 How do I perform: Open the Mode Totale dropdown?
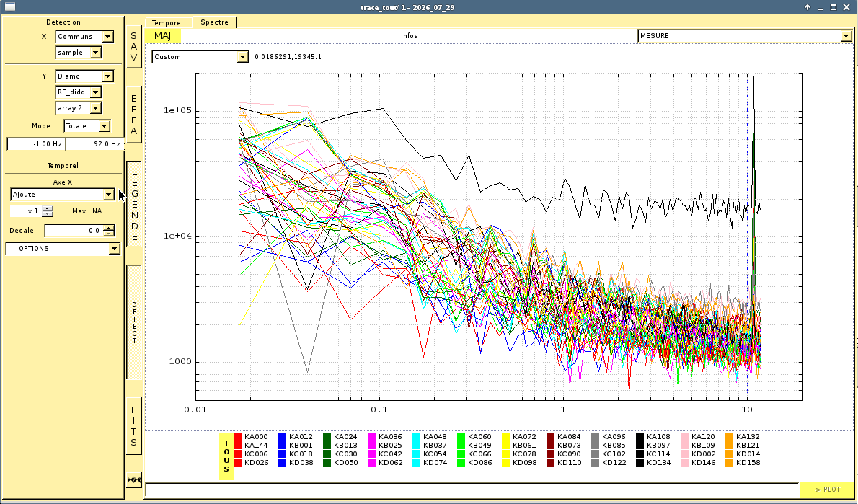(87, 126)
